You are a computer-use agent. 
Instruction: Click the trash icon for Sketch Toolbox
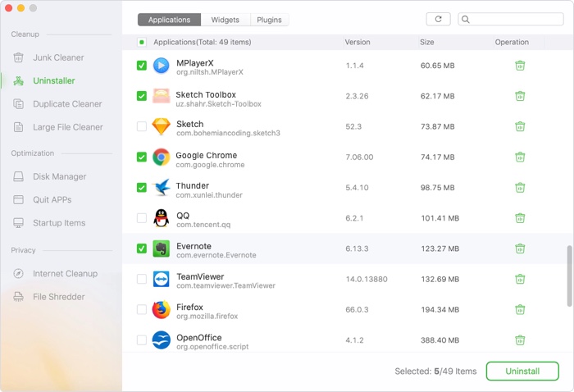coord(520,96)
